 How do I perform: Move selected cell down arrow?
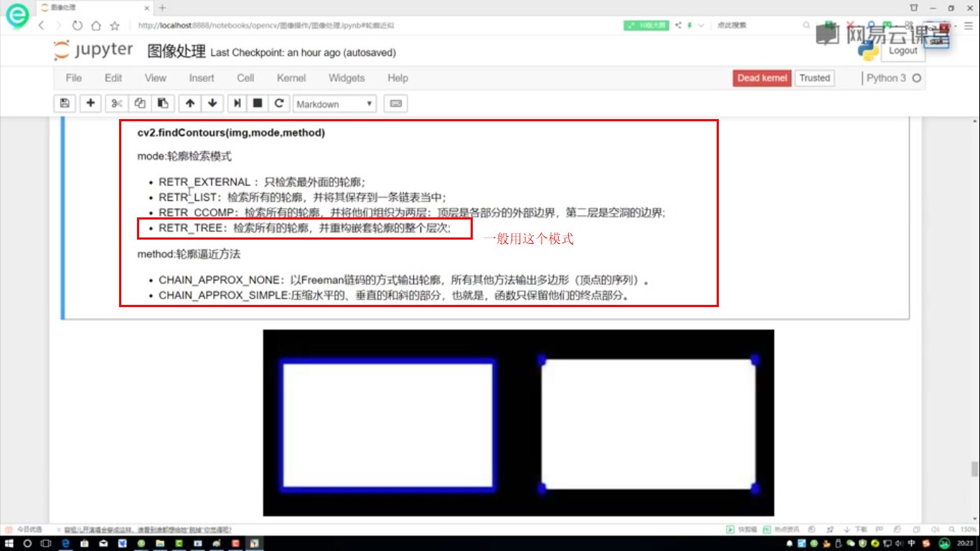(x=212, y=103)
